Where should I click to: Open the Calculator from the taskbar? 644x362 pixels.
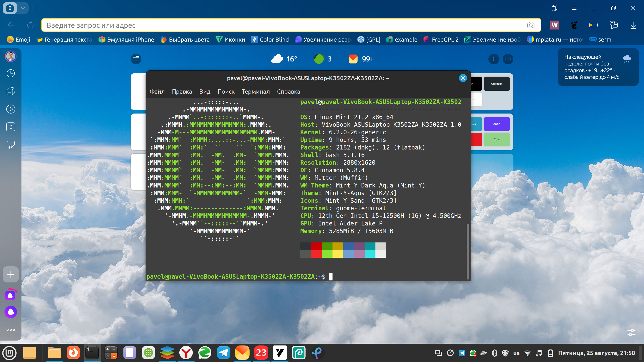pyautogui.click(x=110, y=353)
